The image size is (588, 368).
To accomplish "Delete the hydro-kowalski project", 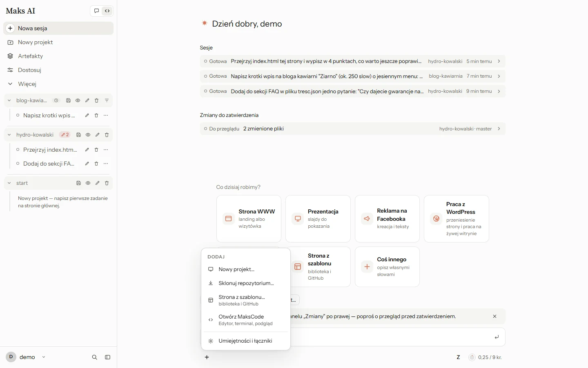I will 107,135.
